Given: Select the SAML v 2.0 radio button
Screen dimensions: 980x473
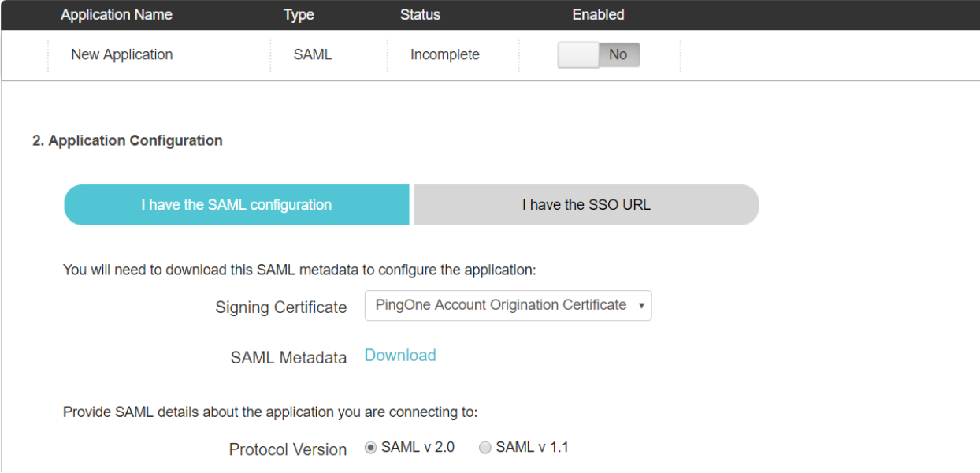Looking at the screenshot, I should click(x=371, y=447).
